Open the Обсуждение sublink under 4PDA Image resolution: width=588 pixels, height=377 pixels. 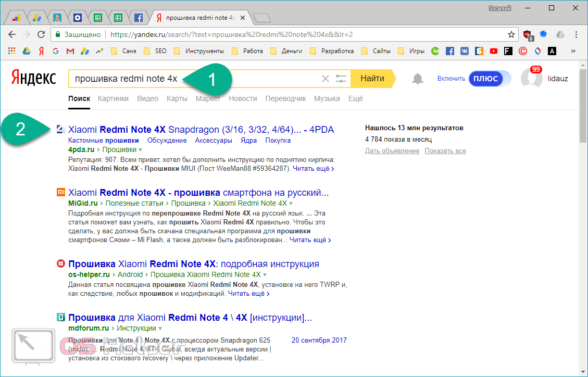[x=167, y=141]
